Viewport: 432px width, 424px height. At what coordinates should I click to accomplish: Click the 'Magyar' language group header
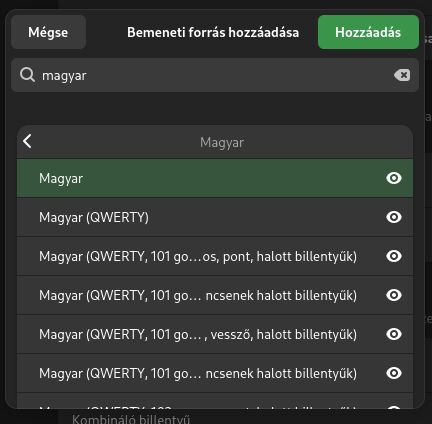[x=222, y=142]
